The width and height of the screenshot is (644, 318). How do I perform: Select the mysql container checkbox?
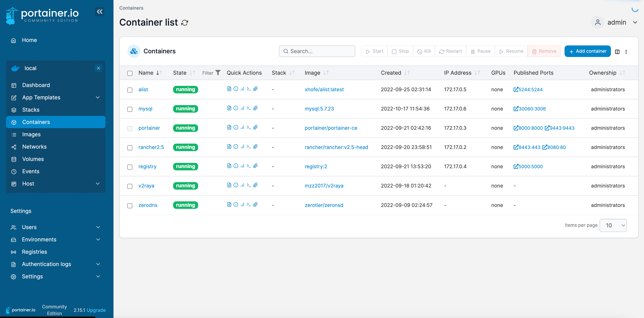130,109
